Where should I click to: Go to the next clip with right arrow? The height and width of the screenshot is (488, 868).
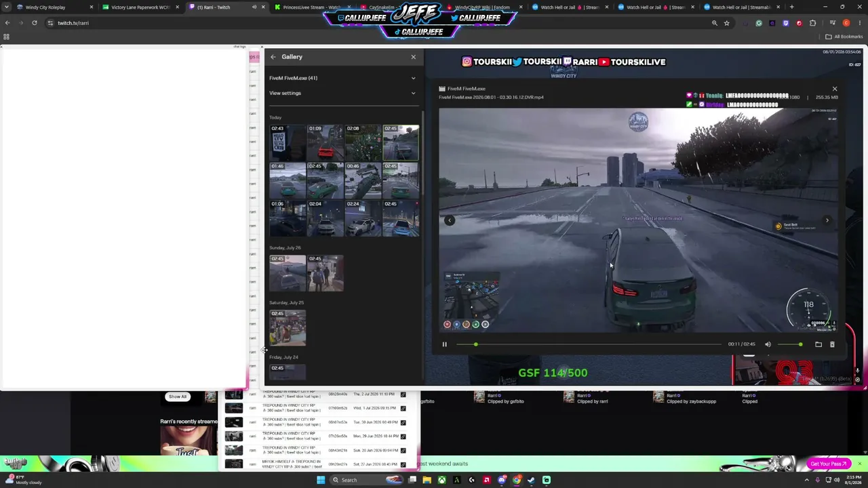coord(827,220)
